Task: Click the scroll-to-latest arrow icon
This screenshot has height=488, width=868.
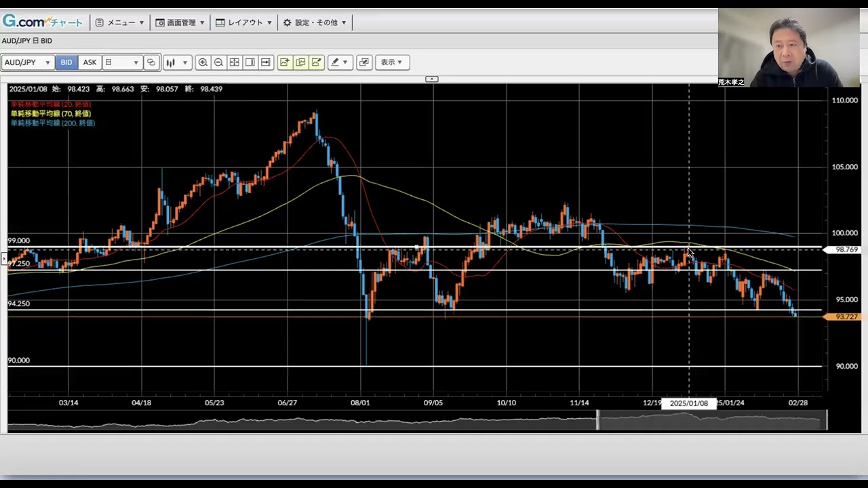Action: click(x=266, y=62)
